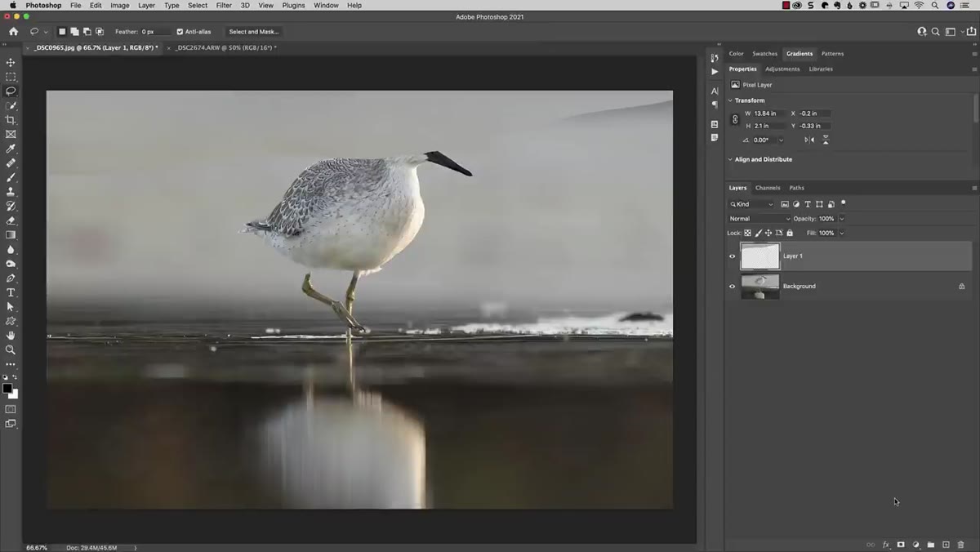Image resolution: width=980 pixels, height=552 pixels.
Task: Toggle the Anti-alias checkbox
Action: pyautogui.click(x=180, y=32)
